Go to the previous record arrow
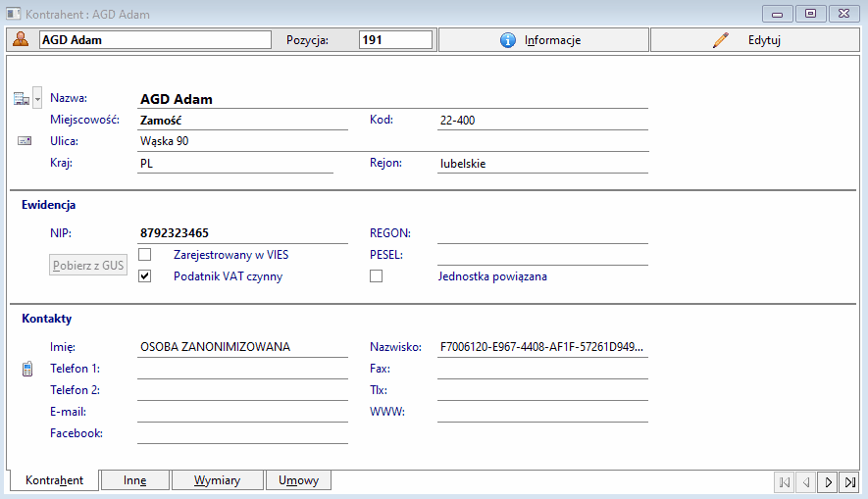 point(806,482)
